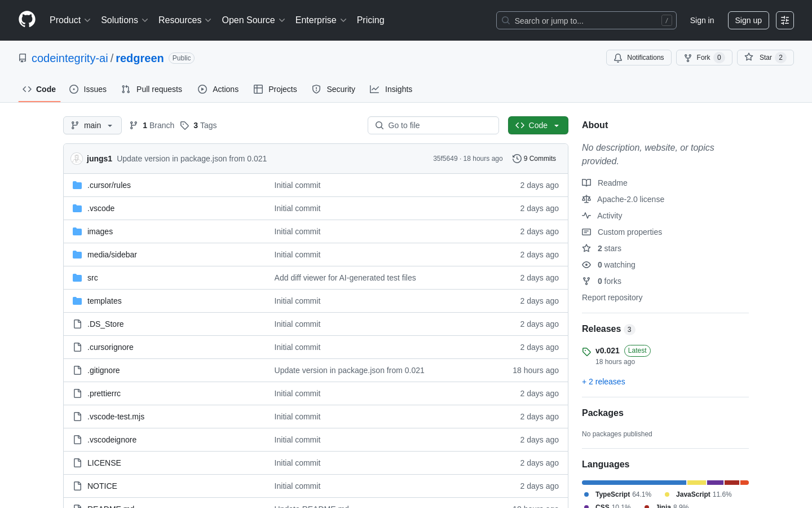Go to the Pricing page

pos(370,20)
